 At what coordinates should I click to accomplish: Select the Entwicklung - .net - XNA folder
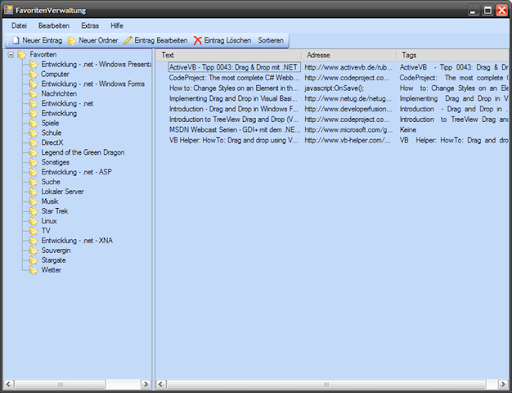pyautogui.click(x=77, y=241)
